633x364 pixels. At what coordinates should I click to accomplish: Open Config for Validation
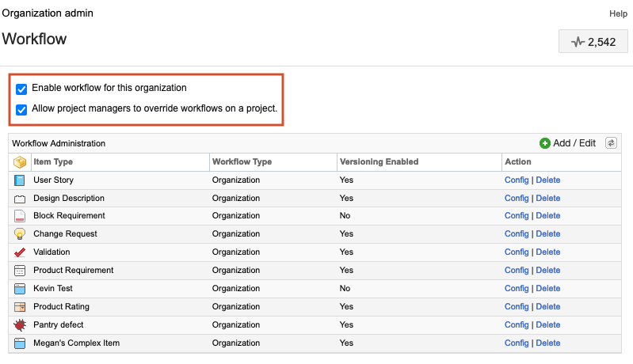coord(517,252)
